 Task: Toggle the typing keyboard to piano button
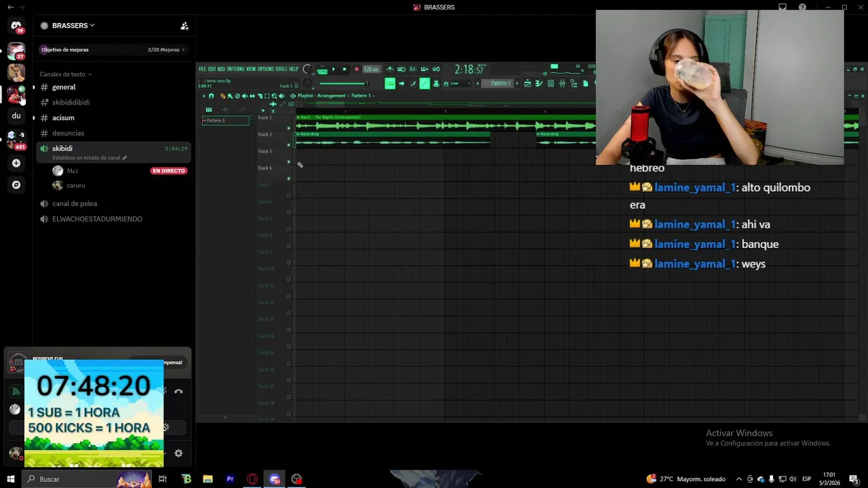[x=390, y=83]
